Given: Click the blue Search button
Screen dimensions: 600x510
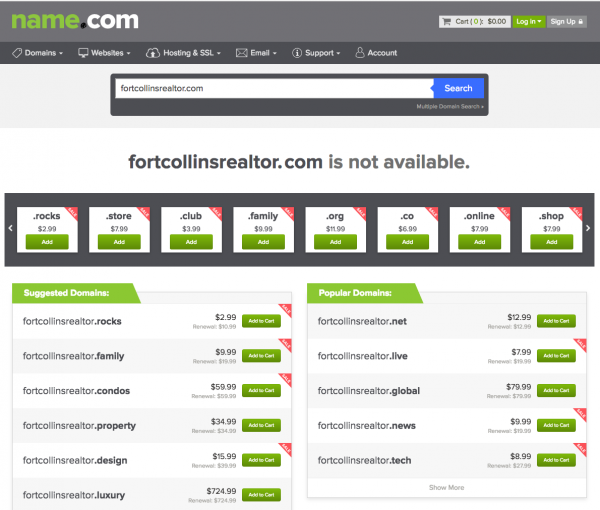Looking at the screenshot, I should click(x=458, y=88).
